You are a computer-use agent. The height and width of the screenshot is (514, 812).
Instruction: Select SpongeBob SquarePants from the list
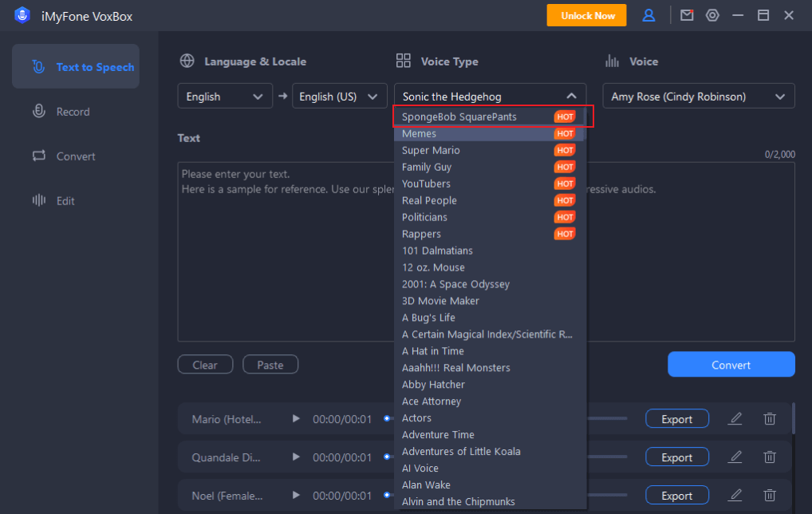[489, 117]
